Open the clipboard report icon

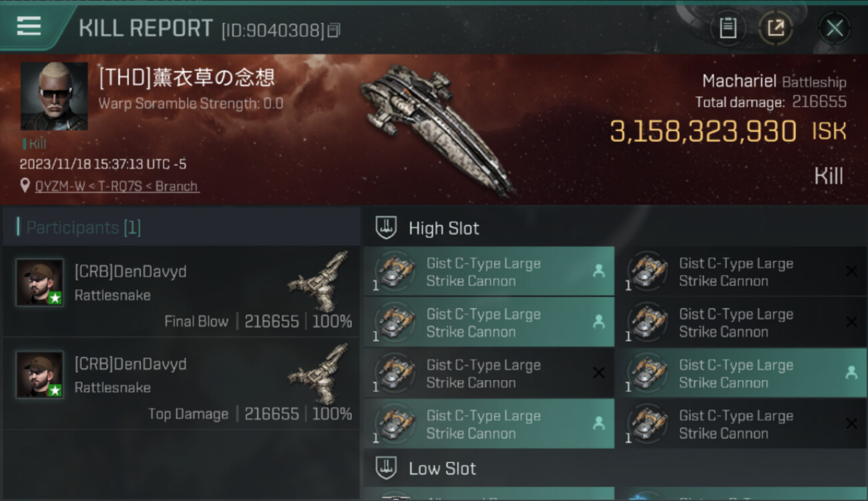[728, 29]
